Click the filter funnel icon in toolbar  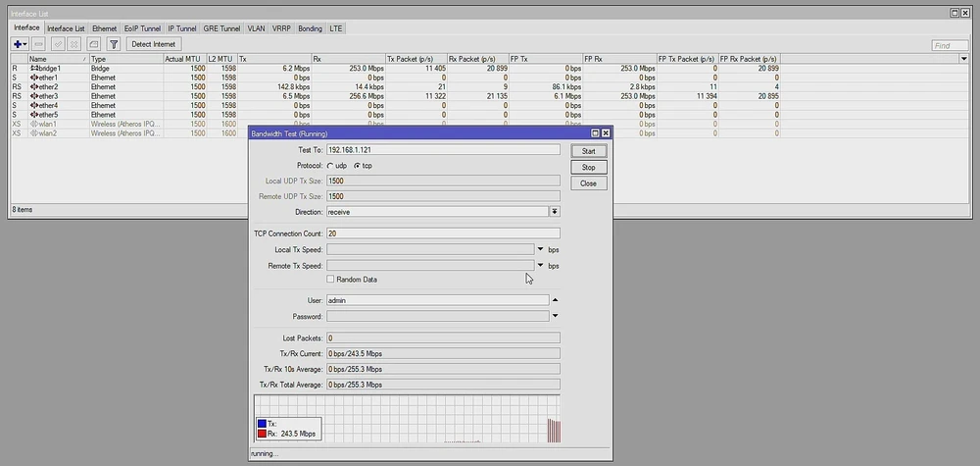(114, 44)
